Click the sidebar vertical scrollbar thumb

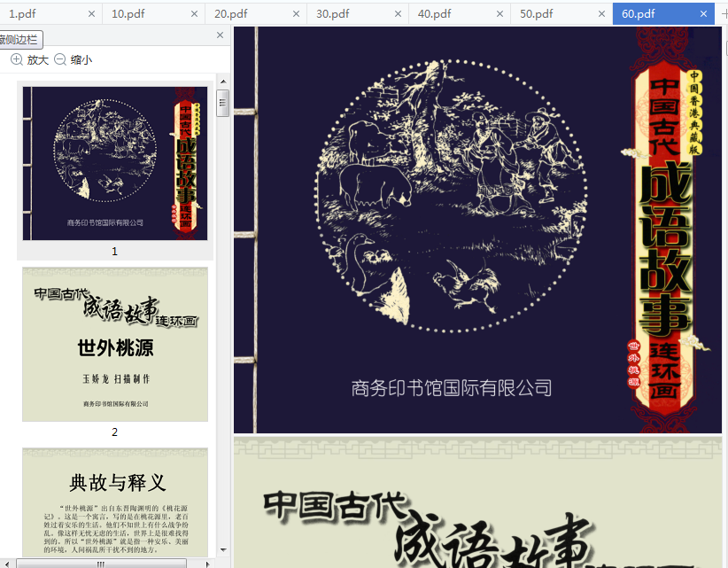(x=223, y=103)
